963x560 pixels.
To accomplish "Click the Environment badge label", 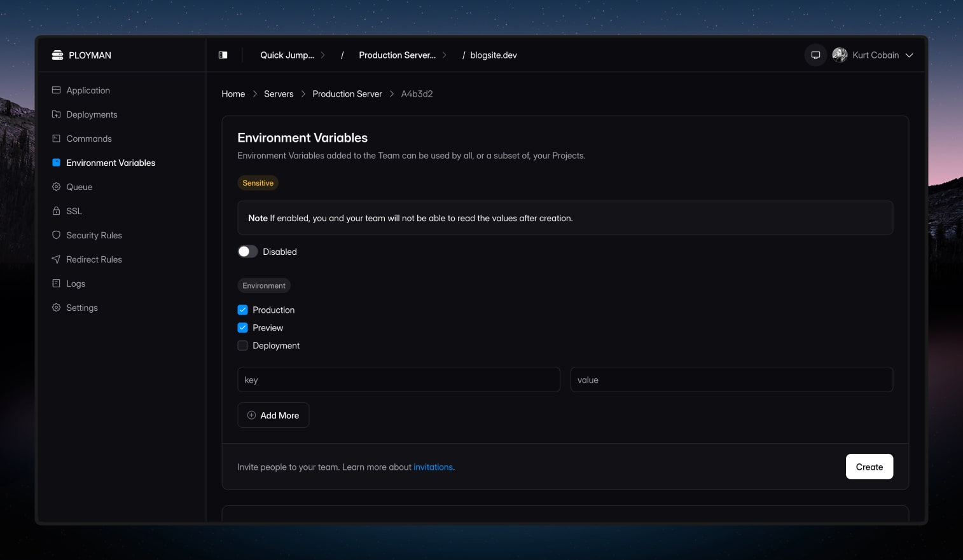I will point(264,286).
